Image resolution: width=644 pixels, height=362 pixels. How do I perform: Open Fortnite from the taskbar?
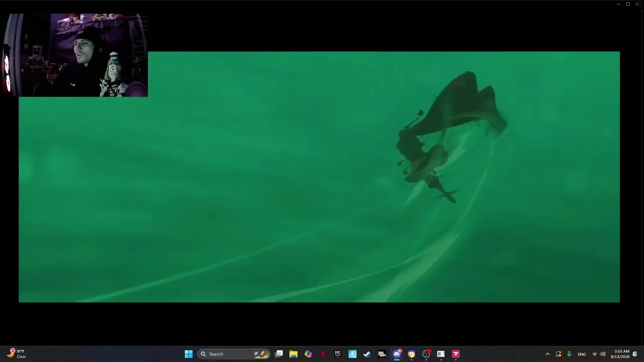tap(352, 354)
